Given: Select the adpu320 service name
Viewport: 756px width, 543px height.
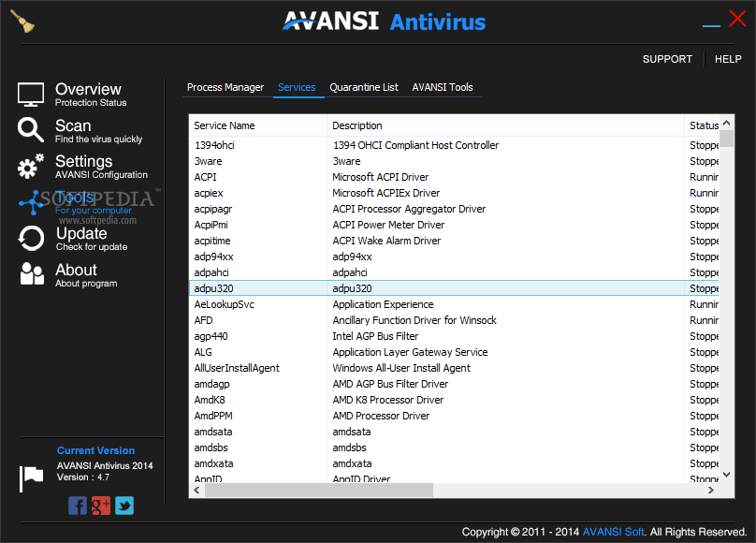Looking at the screenshot, I should point(213,288).
